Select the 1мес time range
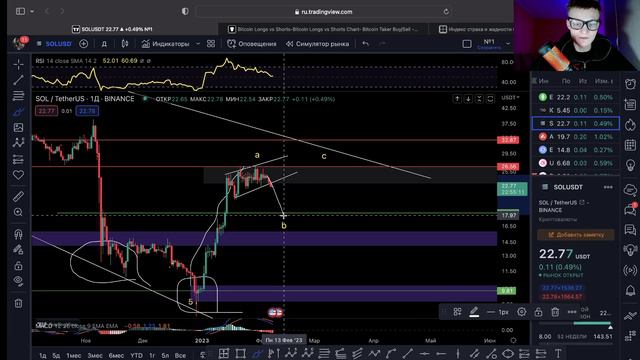This screenshot has width=640, height=360. pos(73,356)
